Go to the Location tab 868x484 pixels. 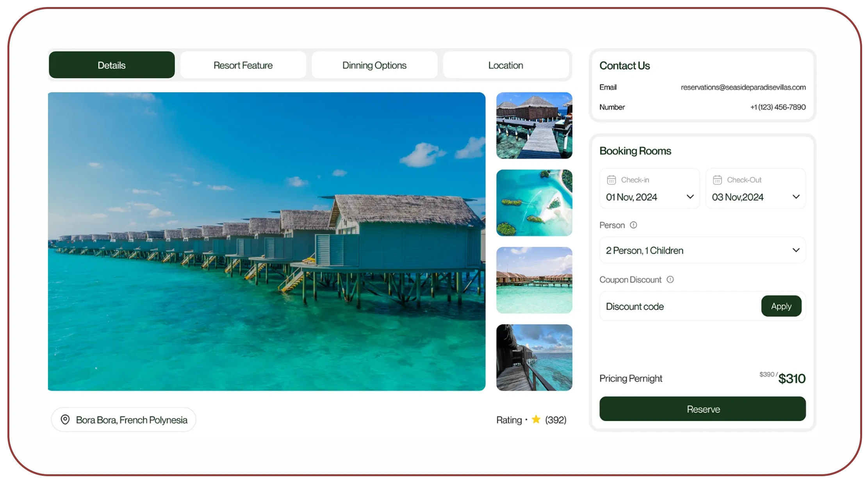pyautogui.click(x=506, y=65)
